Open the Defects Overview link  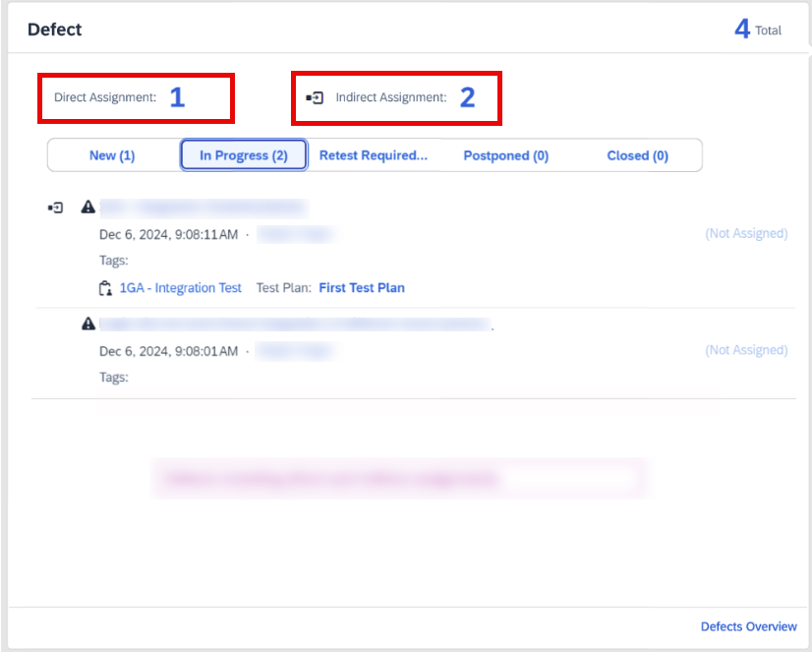coord(748,626)
